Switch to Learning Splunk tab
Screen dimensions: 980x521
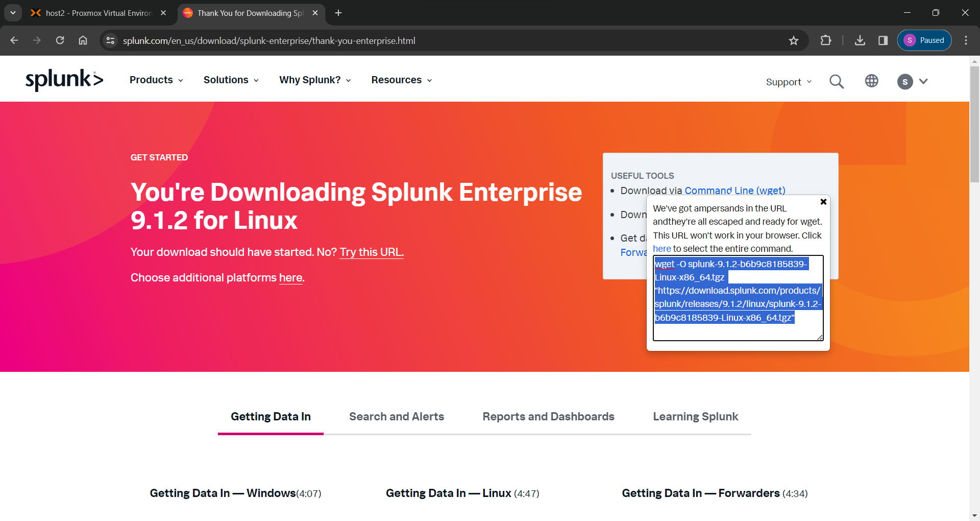point(696,416)
